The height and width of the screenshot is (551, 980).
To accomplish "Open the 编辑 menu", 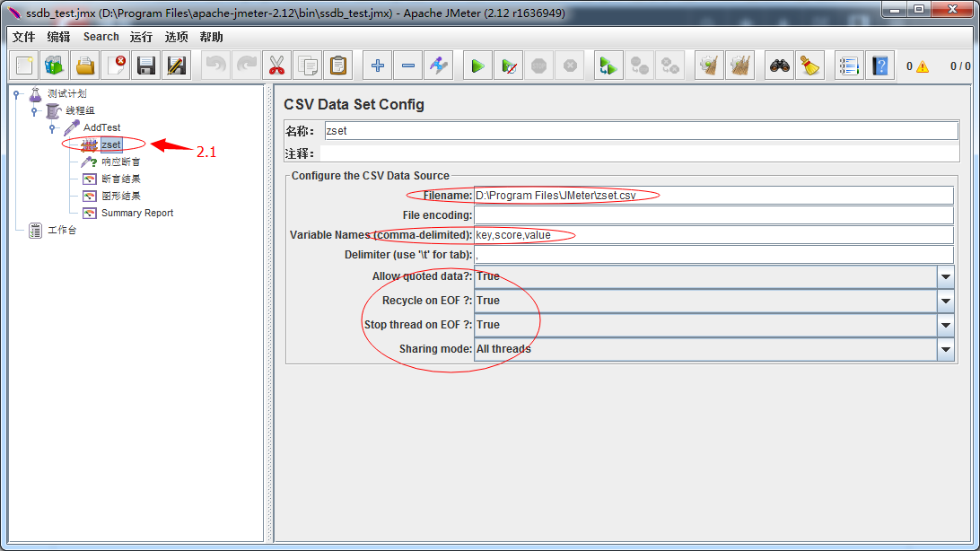I will coord(58,37).
